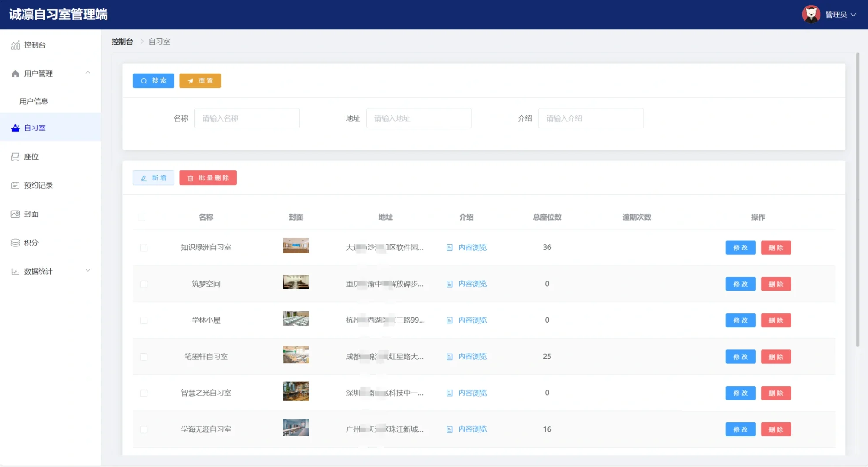Click the 批量删除 batch delete button
The width and height of the screenshot is (868, 467).
pyautogui.click(x=208, y=177)
